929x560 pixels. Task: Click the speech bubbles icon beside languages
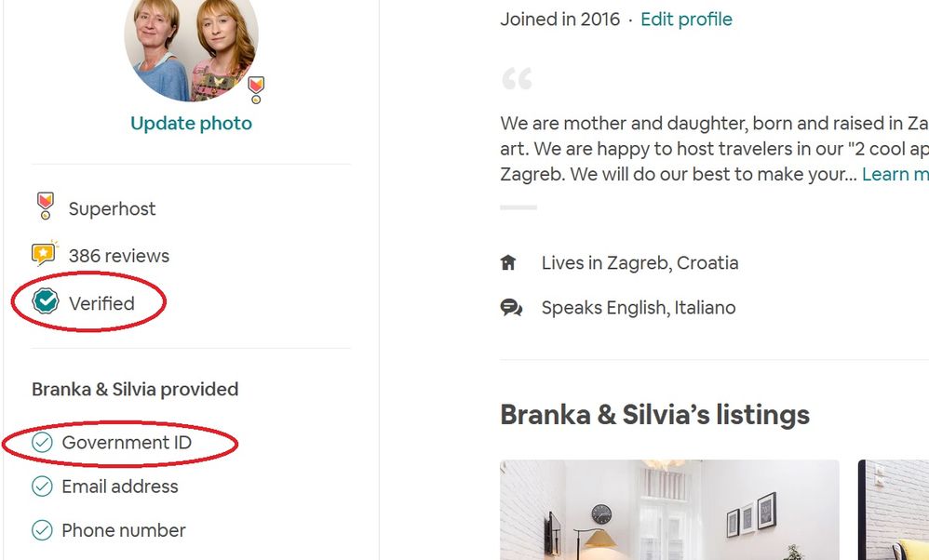click(x=511, y=308)
